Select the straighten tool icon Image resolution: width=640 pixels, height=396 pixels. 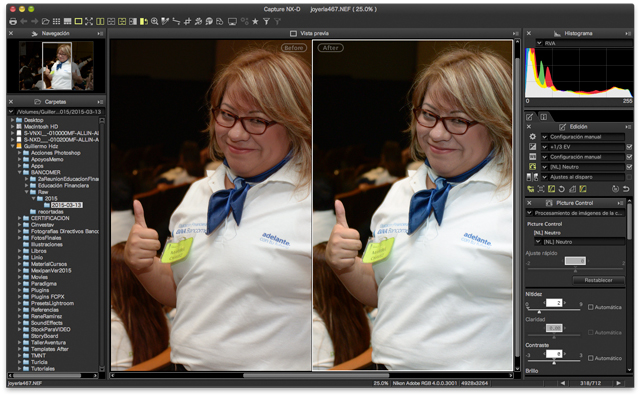[x=176, y=21]
